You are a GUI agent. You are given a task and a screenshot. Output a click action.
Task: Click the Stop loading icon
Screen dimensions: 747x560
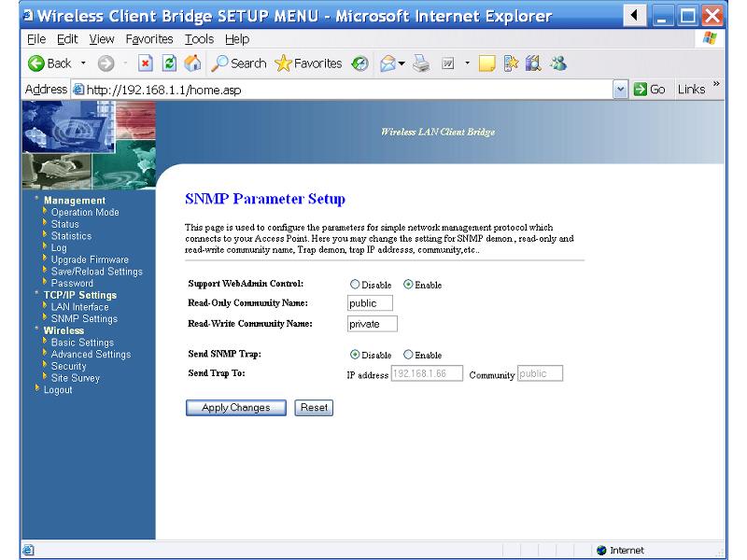pos(146,63)
